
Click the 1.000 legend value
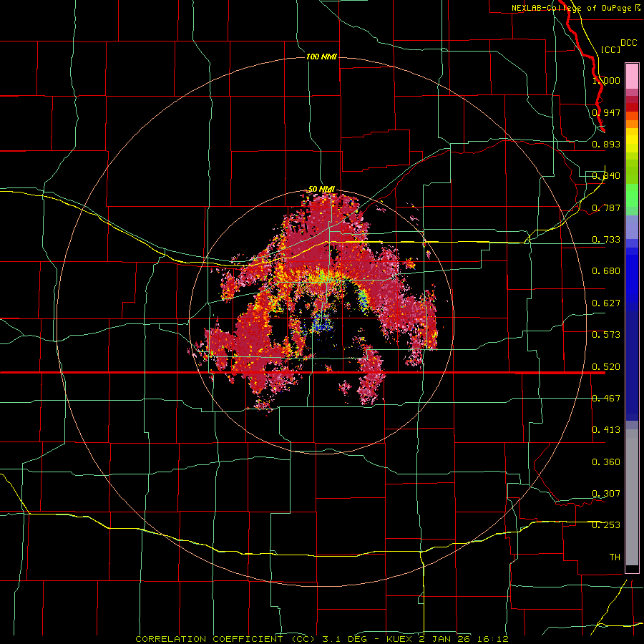(606, 80)
